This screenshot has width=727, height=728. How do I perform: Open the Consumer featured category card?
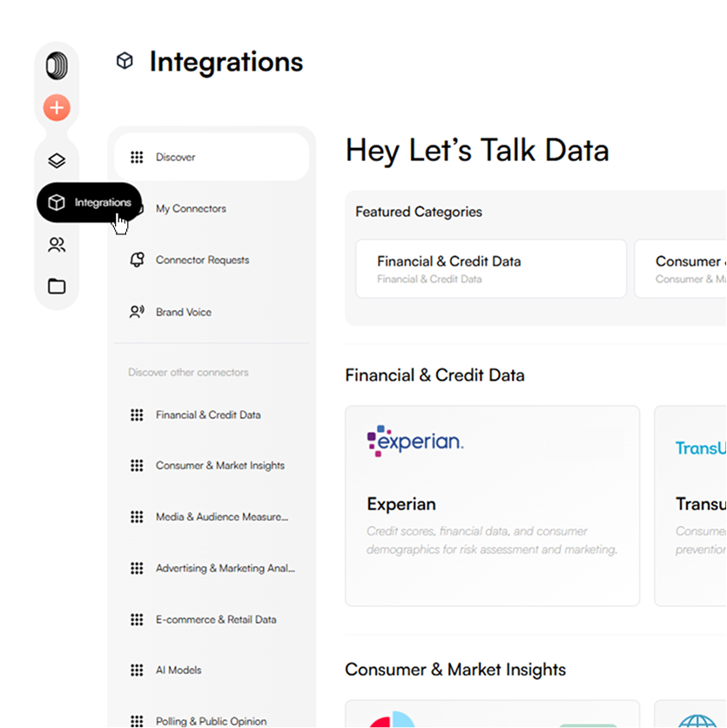click(x=681, y=269)
